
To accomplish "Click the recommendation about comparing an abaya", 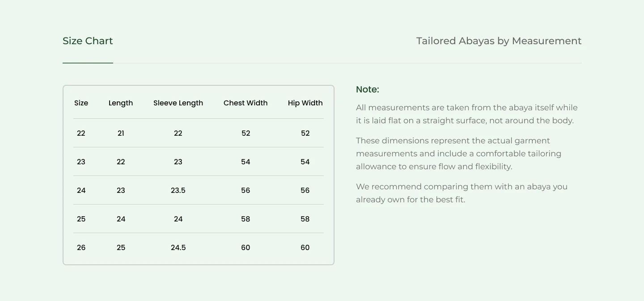I will tap(462, 193).
